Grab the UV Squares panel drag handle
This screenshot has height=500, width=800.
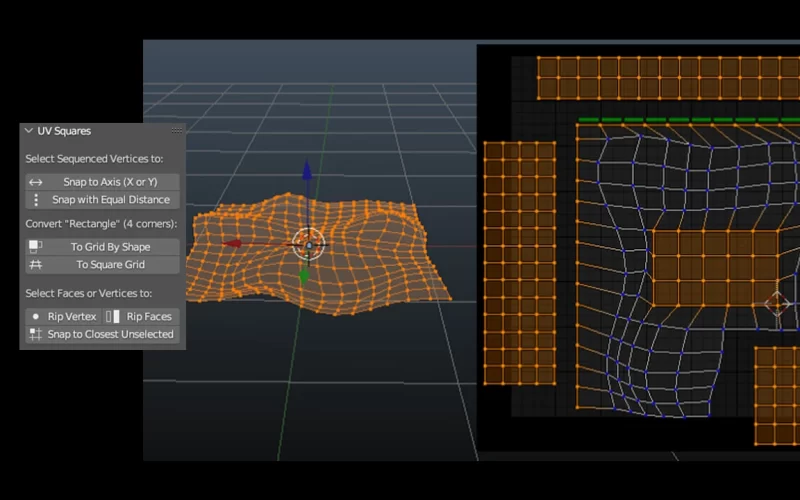pyautogui.click(x=177, y=131)
